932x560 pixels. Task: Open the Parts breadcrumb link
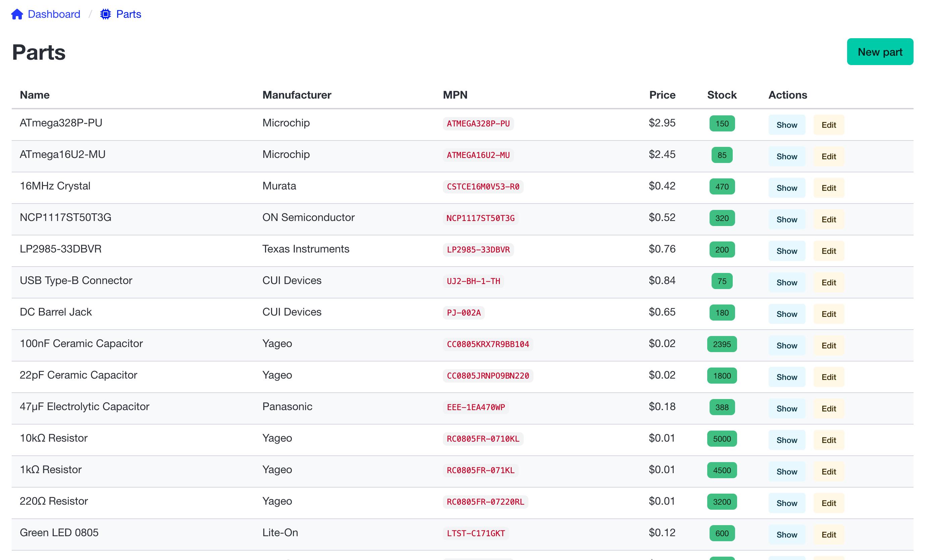(x=128, y=14)
